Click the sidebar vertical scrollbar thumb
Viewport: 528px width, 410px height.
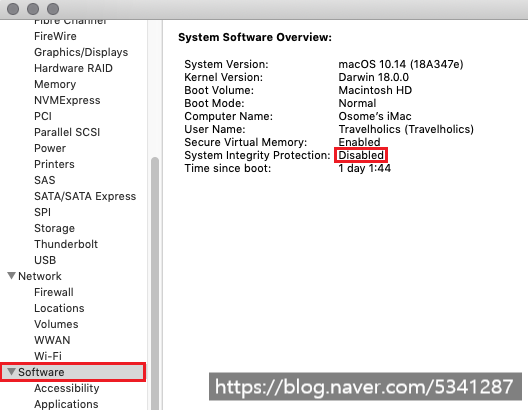tap(155, 283)
